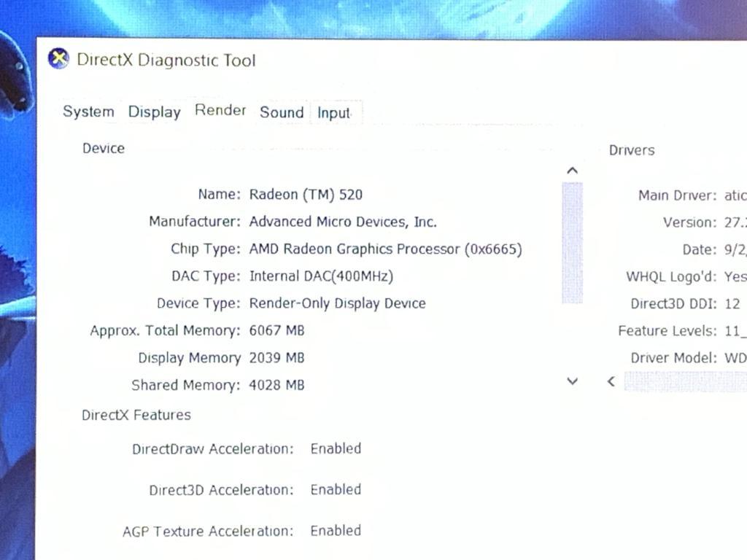Click the Device group heading
The width and height of the screenshot is (747, 560).
104,149
